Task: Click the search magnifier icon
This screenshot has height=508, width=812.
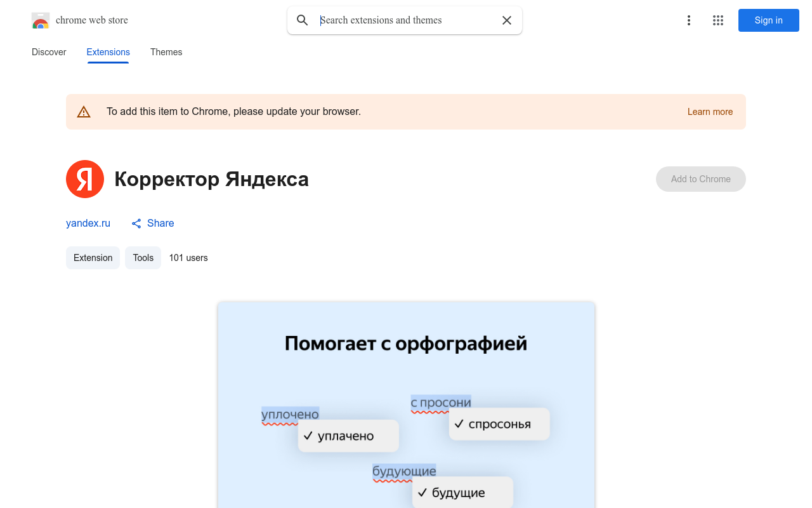Action: click(303, 20)
